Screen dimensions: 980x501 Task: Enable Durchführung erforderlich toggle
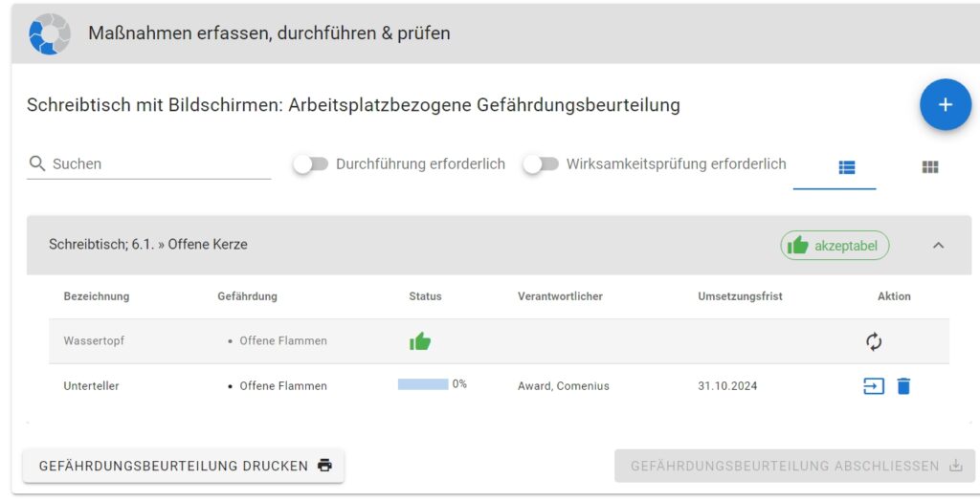(310, 164)
